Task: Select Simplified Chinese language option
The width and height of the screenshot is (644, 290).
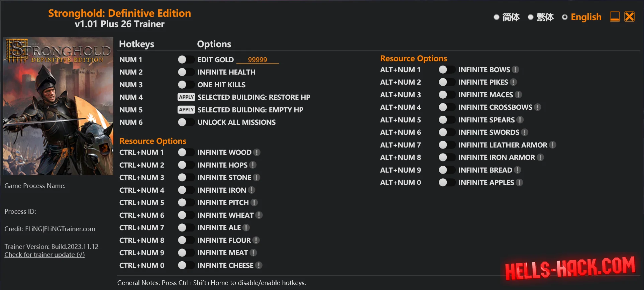Action: pos(507,17)
